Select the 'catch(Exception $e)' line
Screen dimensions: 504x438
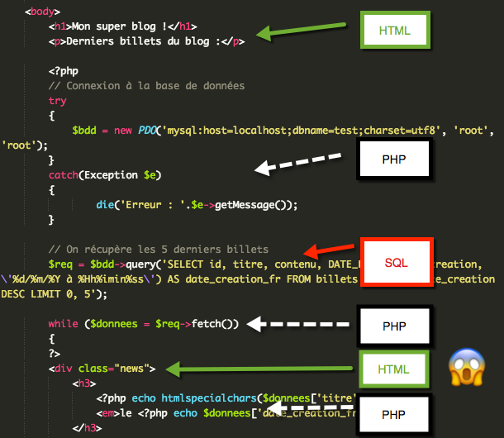(x=105, y=175)
